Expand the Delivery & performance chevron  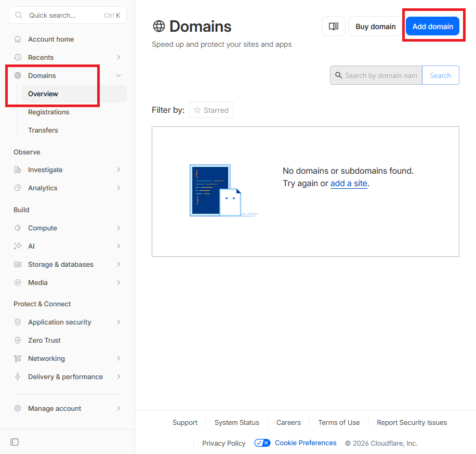118,377
